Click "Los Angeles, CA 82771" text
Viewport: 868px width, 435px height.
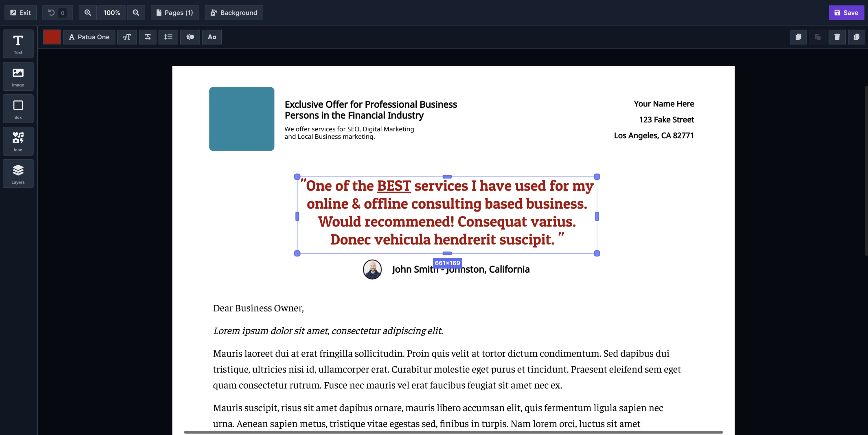[x=654, y=135]
